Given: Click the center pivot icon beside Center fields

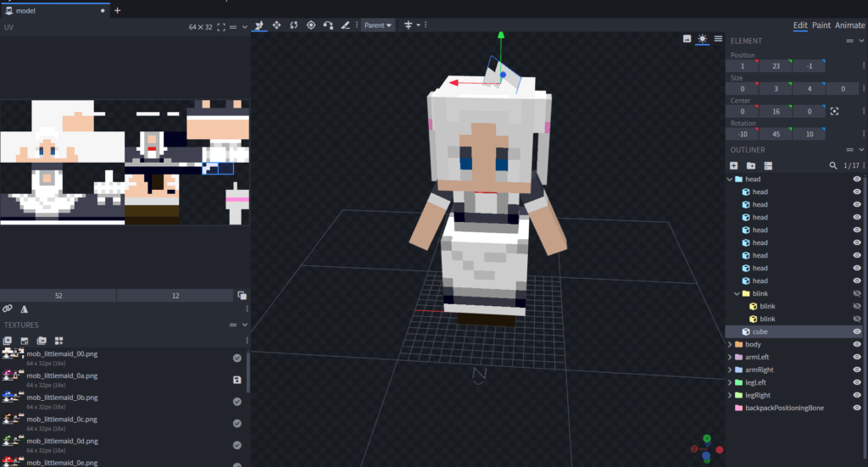Looking at the screenshot, I should (834, 111).
